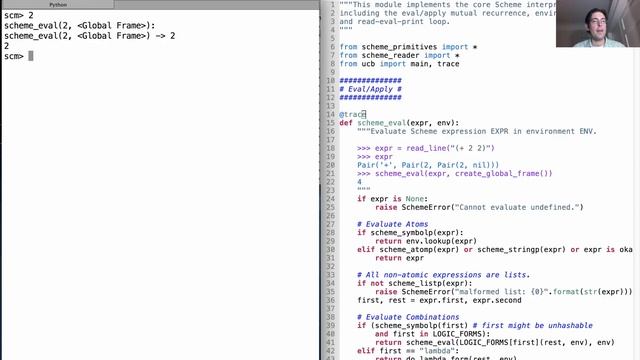
Task: Click 'return env.lookup(expr)' on line 29
Action: [426, 241]
